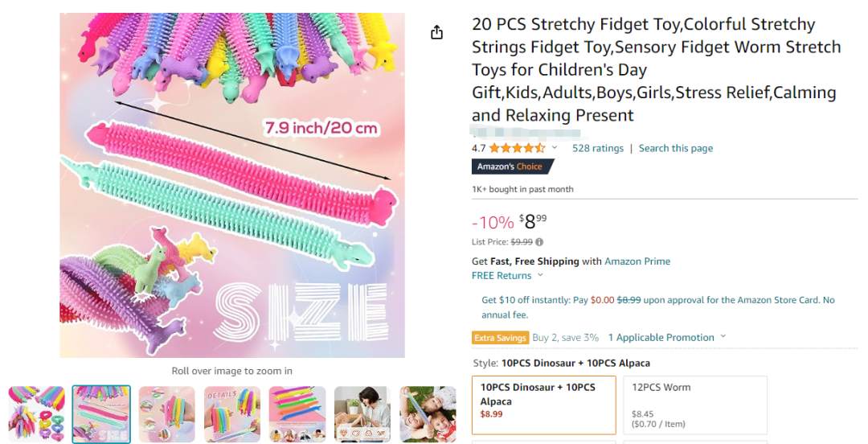Click the share icon beside product image

[x=436, y=32]
